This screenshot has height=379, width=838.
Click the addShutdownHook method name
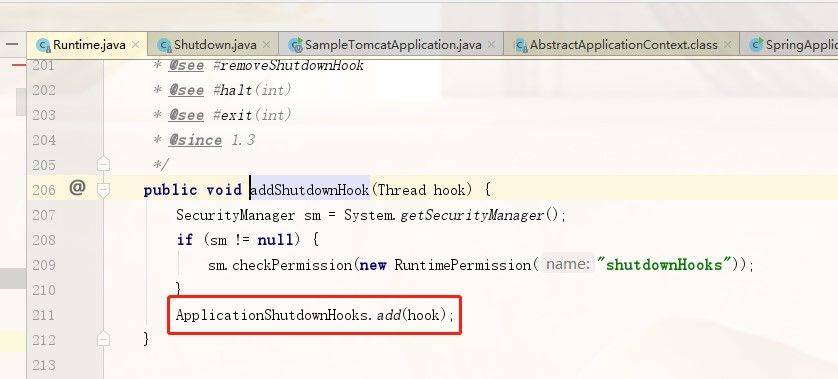coord(310,190)
